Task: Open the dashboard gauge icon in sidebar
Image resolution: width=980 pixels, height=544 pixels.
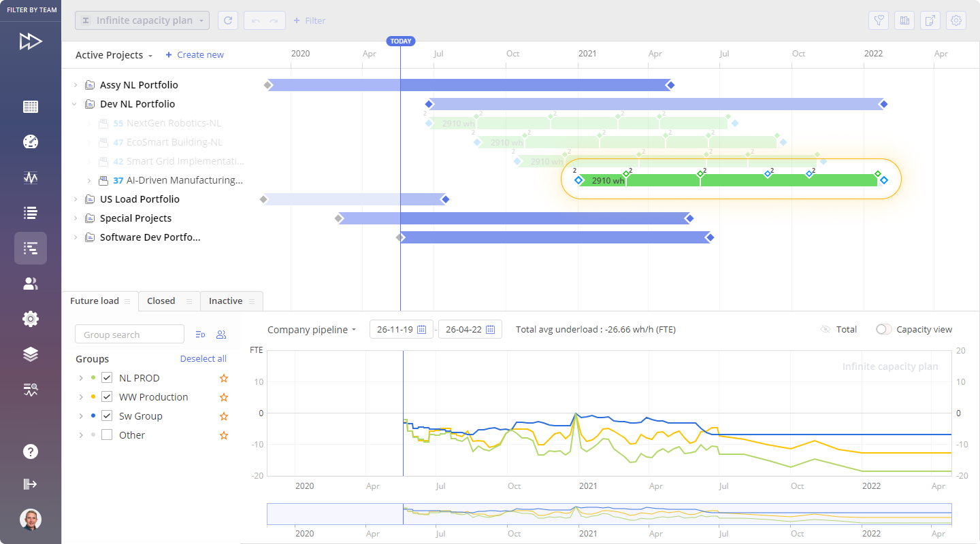Action: (x=31, y=141)
